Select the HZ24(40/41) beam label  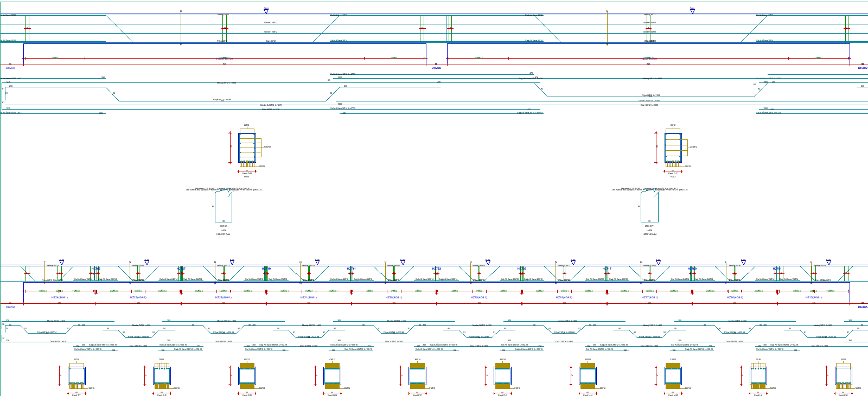tap(60, 297)
